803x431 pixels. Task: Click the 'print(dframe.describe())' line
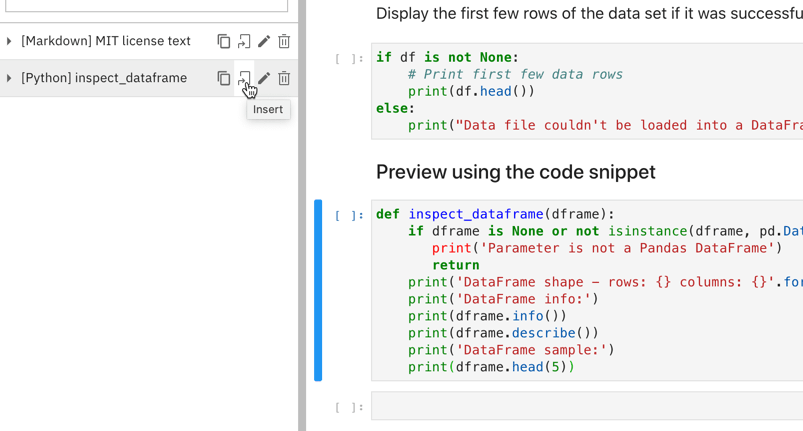point(503,333)
